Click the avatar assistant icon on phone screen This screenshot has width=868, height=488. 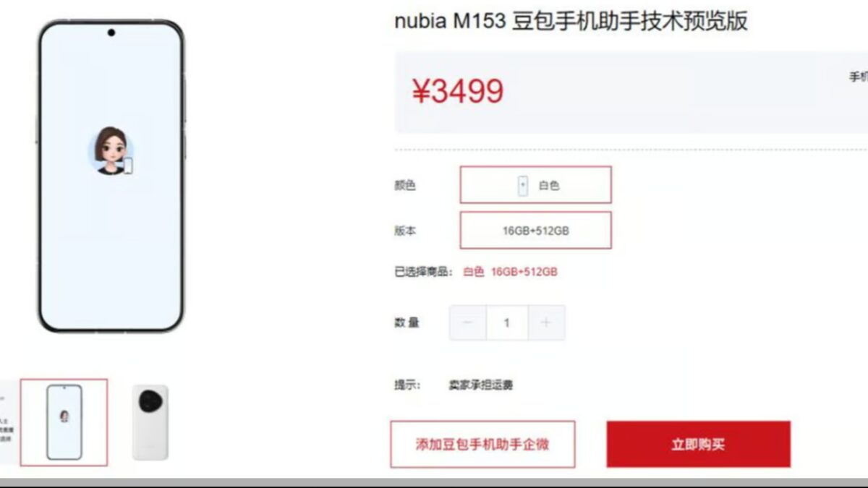[x=111, y=150]
